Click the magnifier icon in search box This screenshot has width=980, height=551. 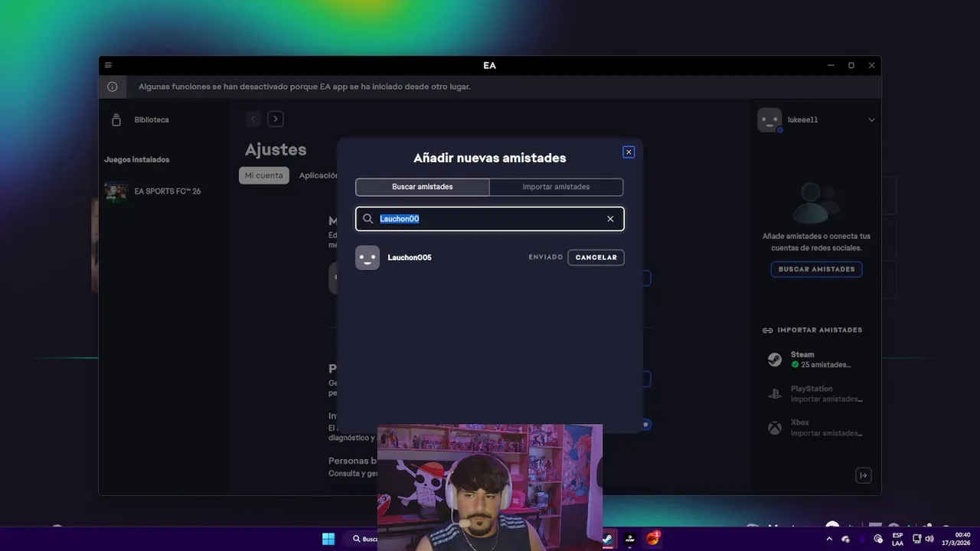[x=368, y=219]
